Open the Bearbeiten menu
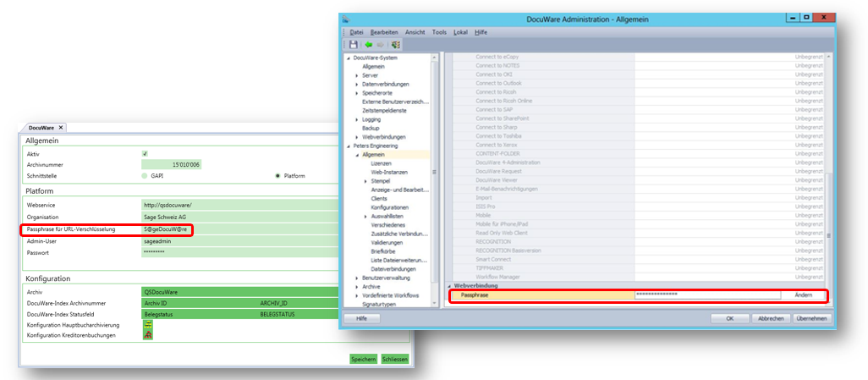The height and width of the screenshot is (380, 868). point(384,32)
